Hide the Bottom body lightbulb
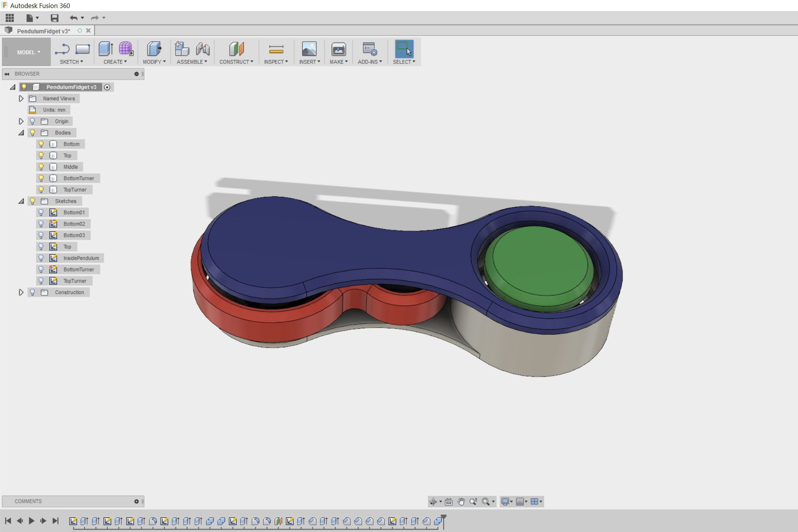The width and height of the screenshot is (798, 532). [x=41, y=144]
